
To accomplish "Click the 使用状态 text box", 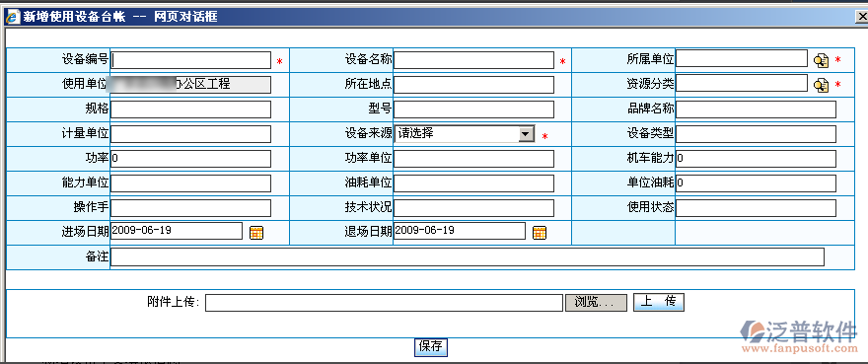I will (757, 208).
